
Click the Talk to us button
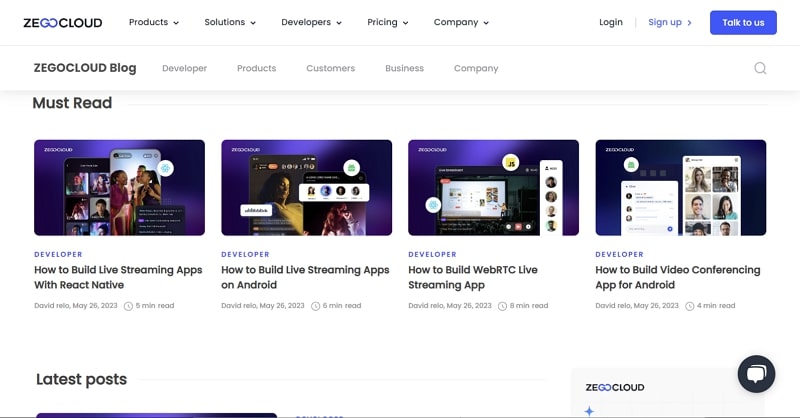pyautogui.click(x=743, y=22)
